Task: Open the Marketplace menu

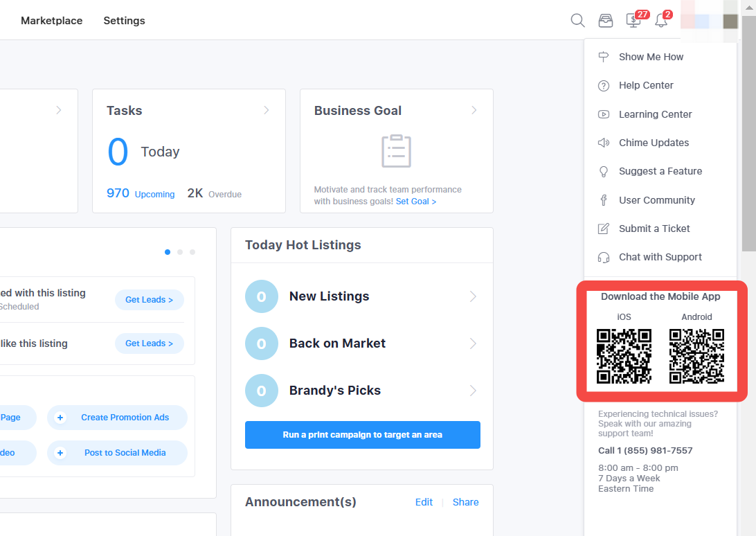Action: [52, 21]
